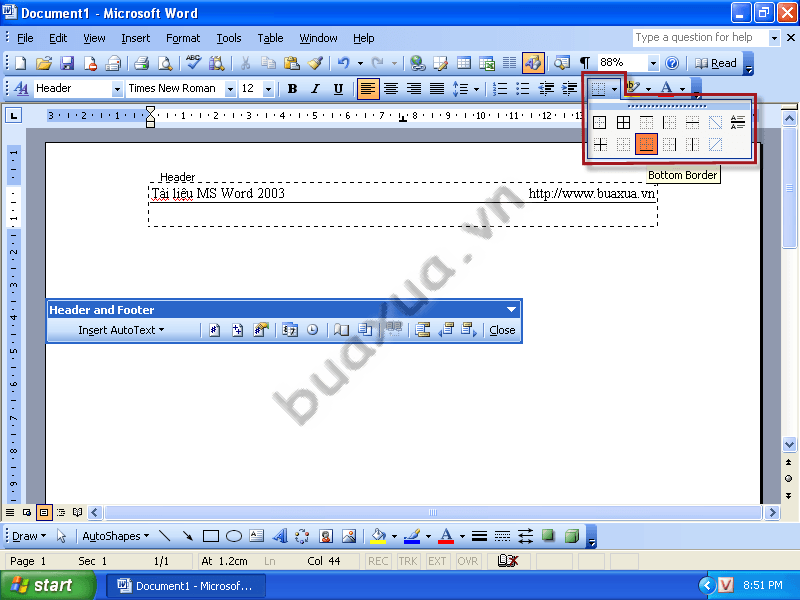Switch Between Header and Footer icon
The height and width of the screenshot is (600, 800).
(x=422, y=330)
